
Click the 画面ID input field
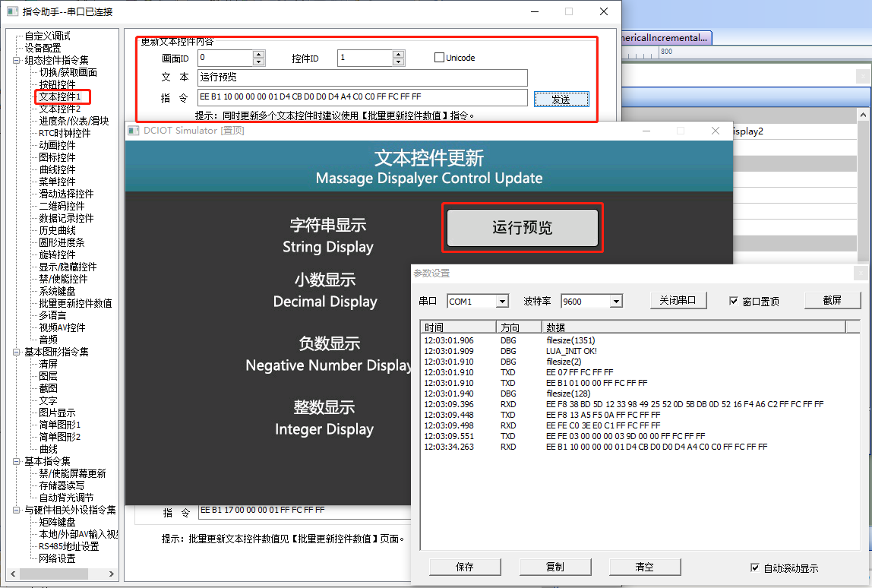point(226,58)
